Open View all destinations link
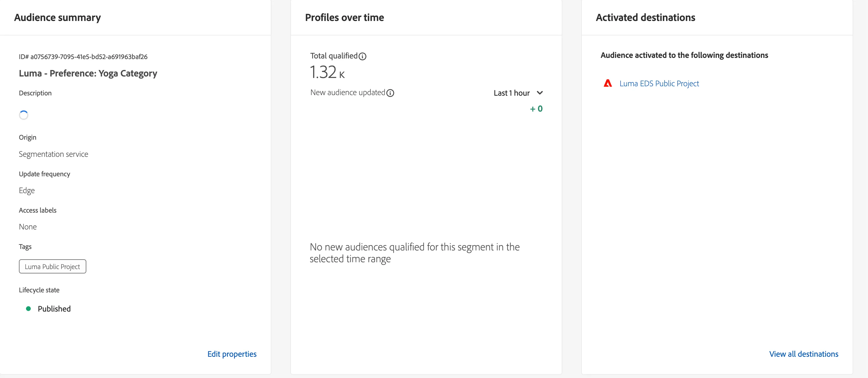 point(804,354)
